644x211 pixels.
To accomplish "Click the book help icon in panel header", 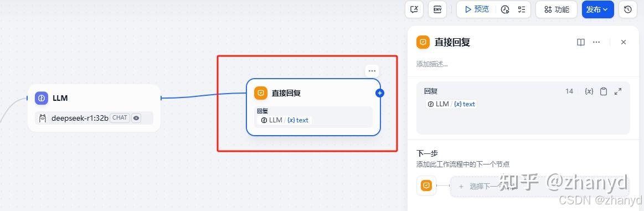I will 581,42.
